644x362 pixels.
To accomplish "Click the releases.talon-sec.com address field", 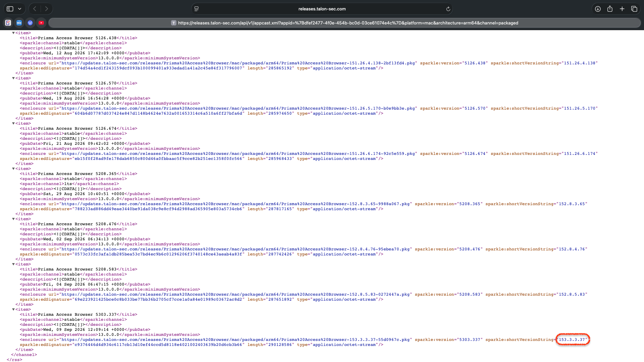I will pos(322,9).
